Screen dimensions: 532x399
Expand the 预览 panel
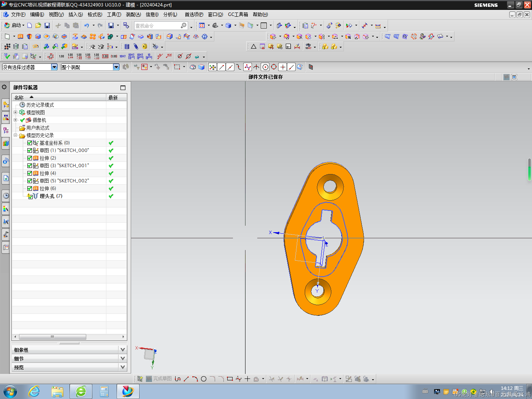(x=122, y=367)
